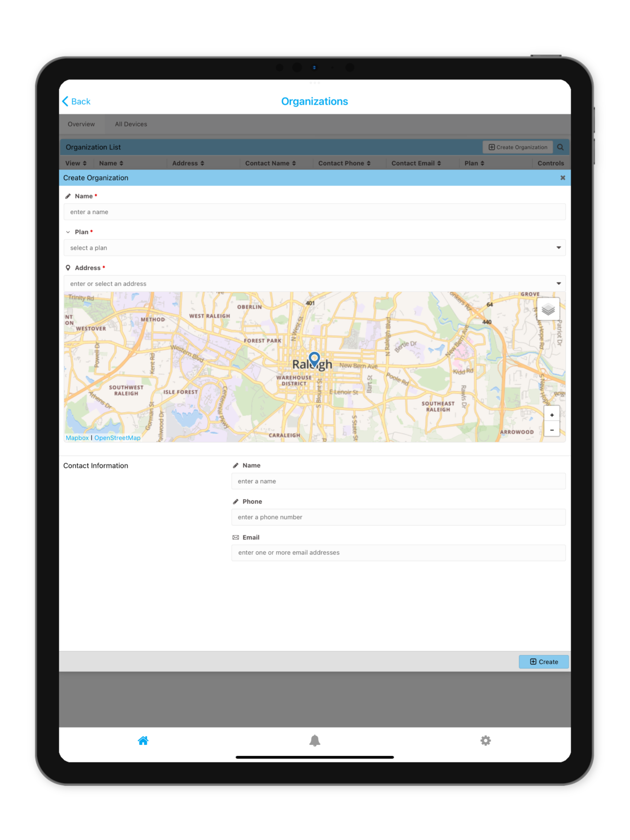Go to home tab

143,740
